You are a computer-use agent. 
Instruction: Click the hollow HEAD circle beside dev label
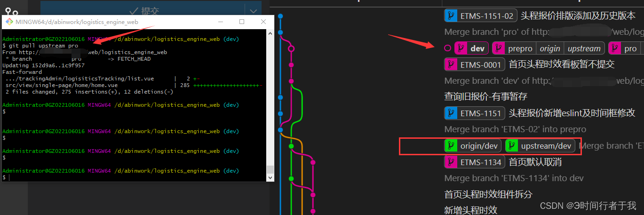[447, 48]
